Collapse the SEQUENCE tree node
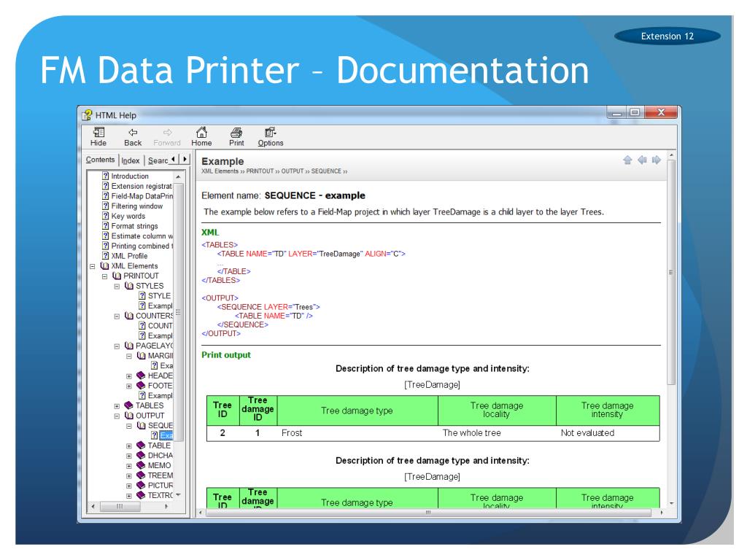747x560 pixels. [128, 426]
